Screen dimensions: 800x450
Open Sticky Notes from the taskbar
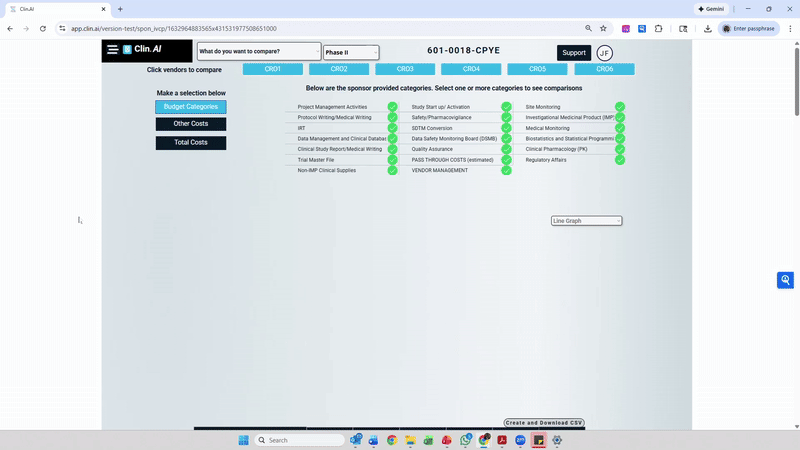[538, 440]
